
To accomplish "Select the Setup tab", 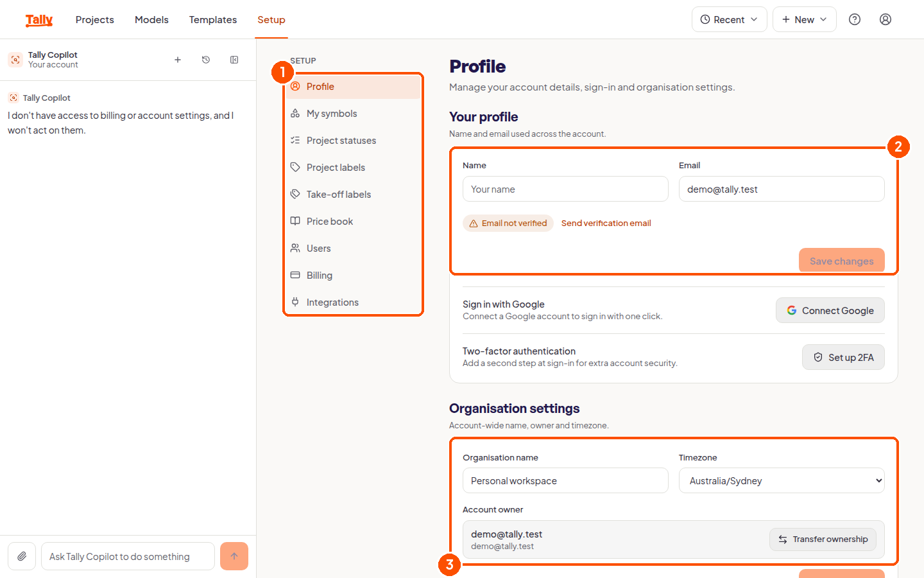I will tap(271, 20).
